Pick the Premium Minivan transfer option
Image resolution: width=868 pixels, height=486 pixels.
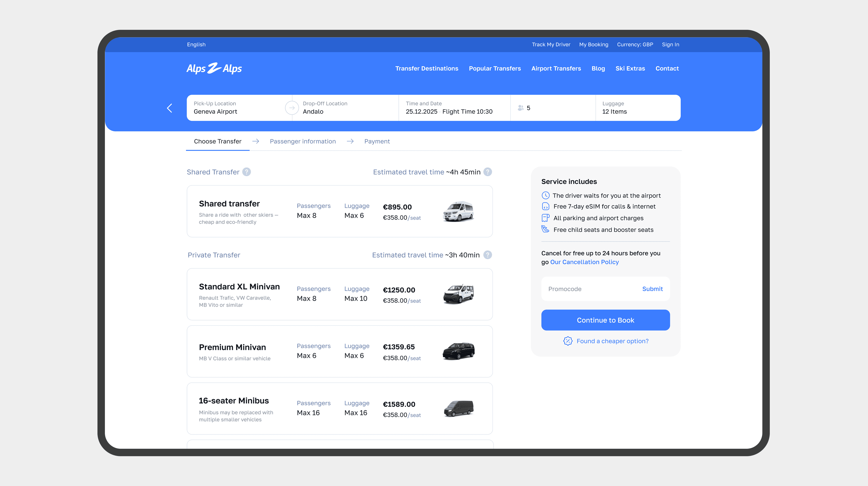(x=339, y=351)
